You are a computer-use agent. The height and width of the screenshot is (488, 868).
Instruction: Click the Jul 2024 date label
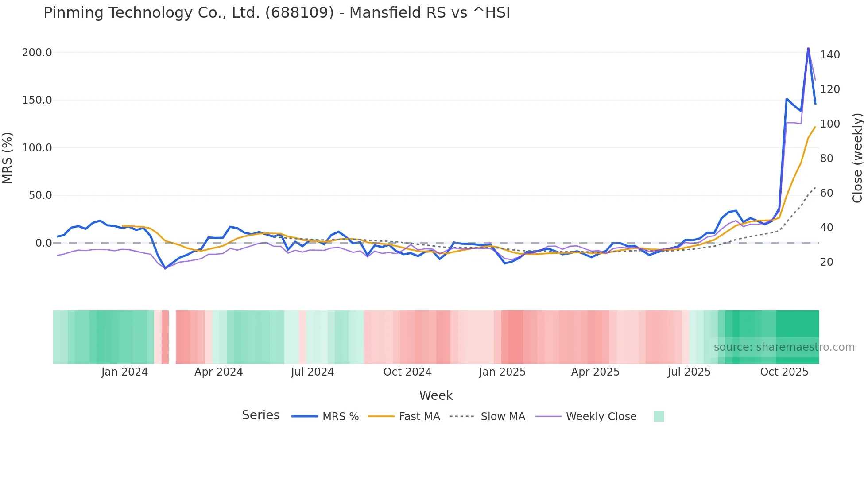tap(313, 372)
